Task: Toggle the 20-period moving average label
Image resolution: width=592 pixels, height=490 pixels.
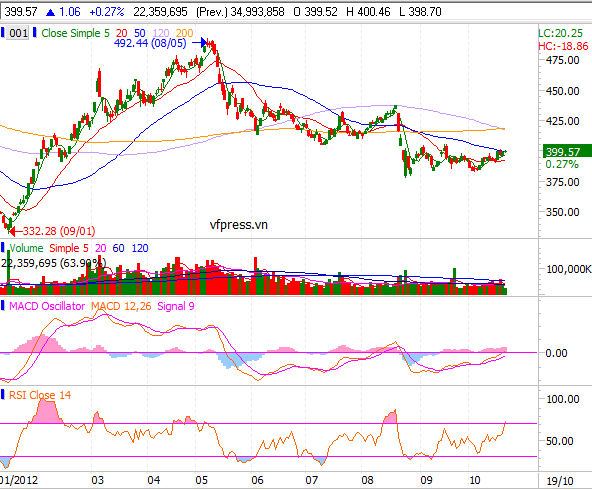Action: click(121, 33)
